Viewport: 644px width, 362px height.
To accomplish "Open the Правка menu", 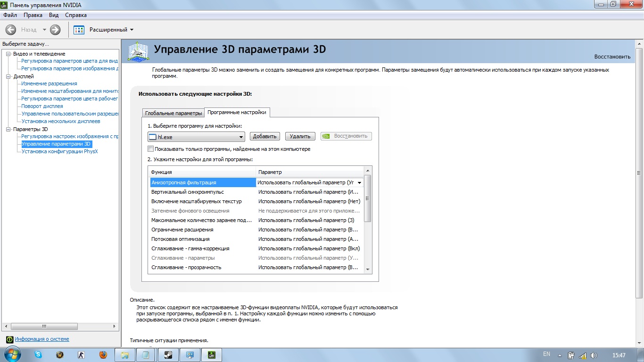I will (x=33, y=15).
